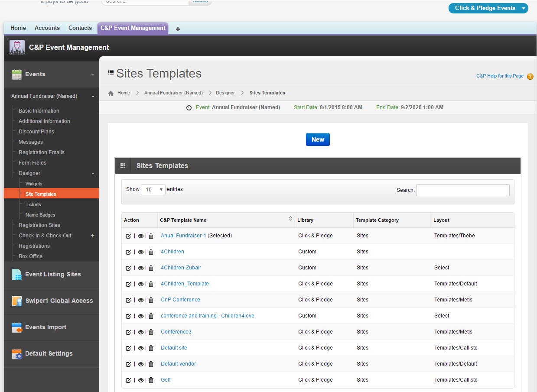Click inside the Search field
The image size is (537, 392).
462,191
